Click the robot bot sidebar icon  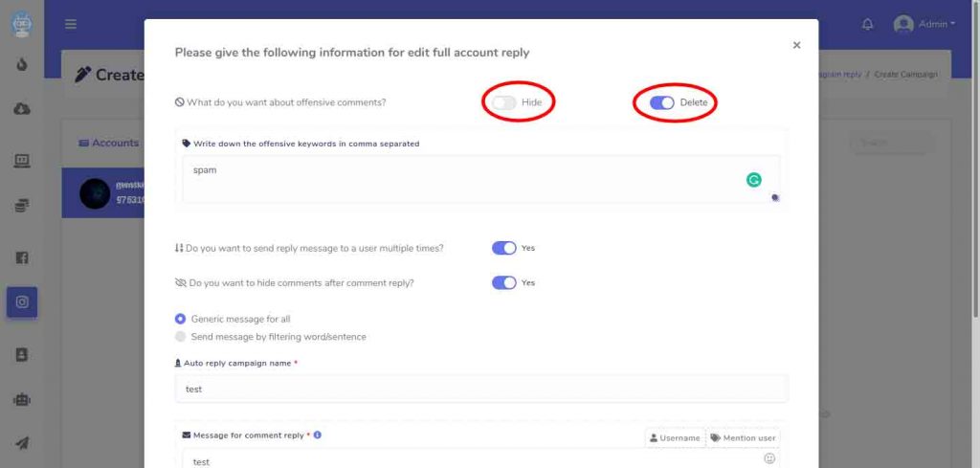click(22, 400)
